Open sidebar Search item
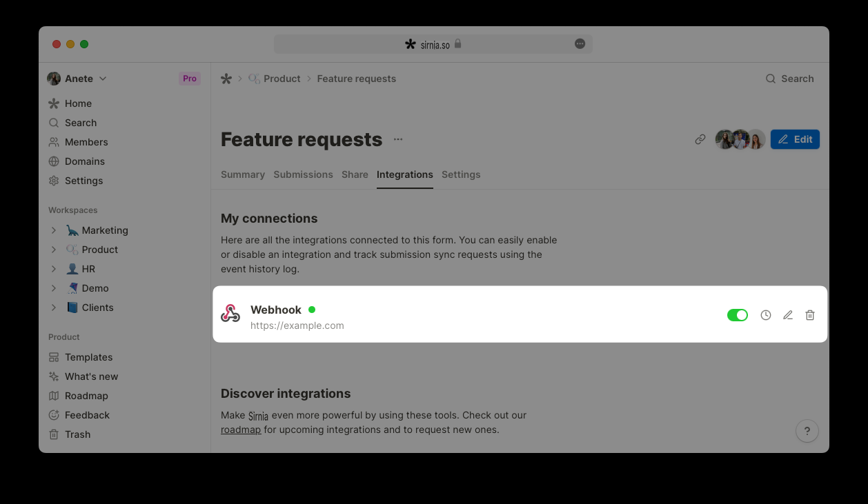The width and height of the screenshot is (868, 504). coord(72,123)
